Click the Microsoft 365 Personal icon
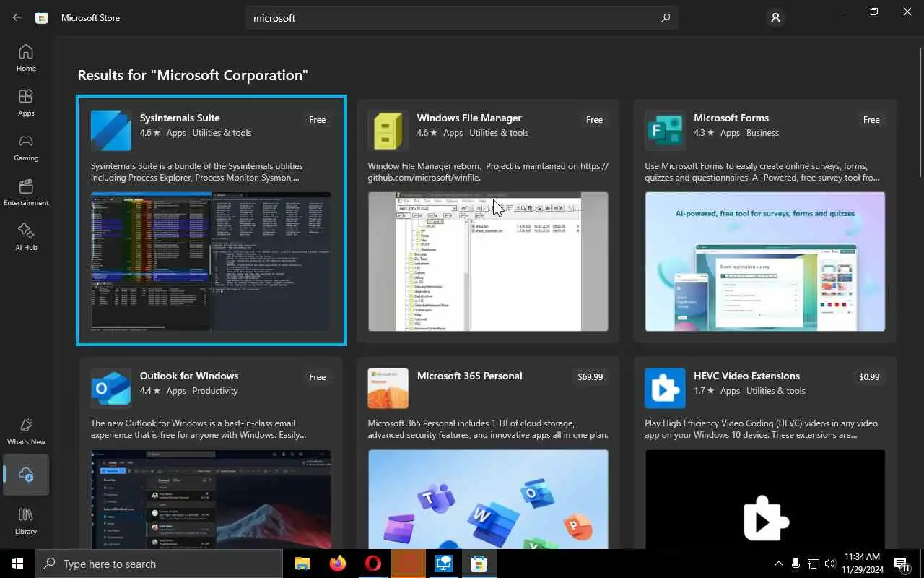 tap(388, 388)
